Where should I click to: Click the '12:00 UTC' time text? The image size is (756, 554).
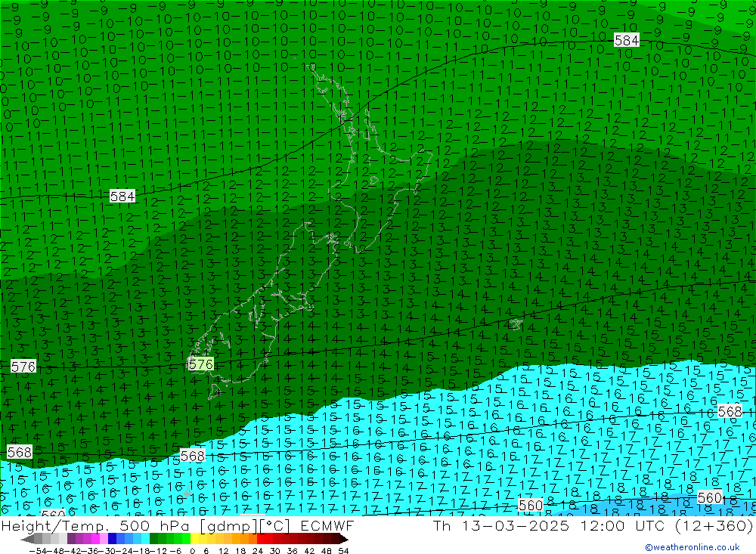624,525
